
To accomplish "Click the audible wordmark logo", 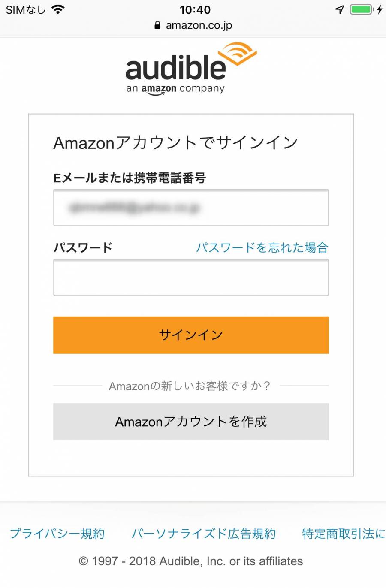I will [x=175, y=67].
